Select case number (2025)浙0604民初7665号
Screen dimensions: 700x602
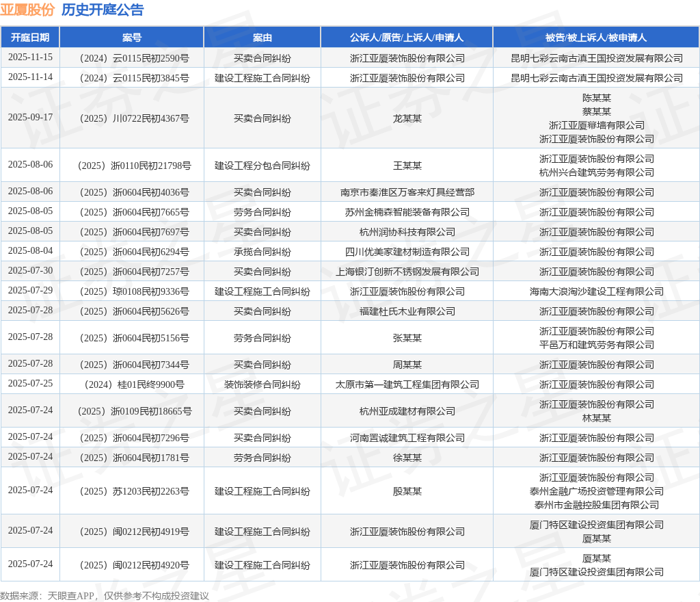132,212
